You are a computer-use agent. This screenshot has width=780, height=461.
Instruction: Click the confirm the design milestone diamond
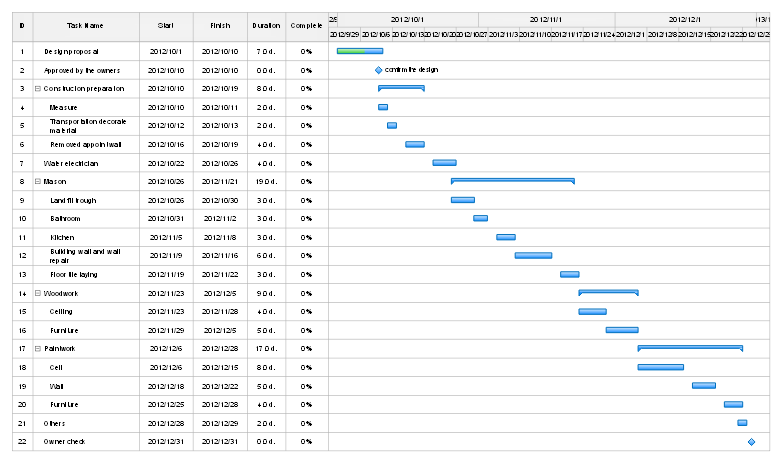click(378, 70)
